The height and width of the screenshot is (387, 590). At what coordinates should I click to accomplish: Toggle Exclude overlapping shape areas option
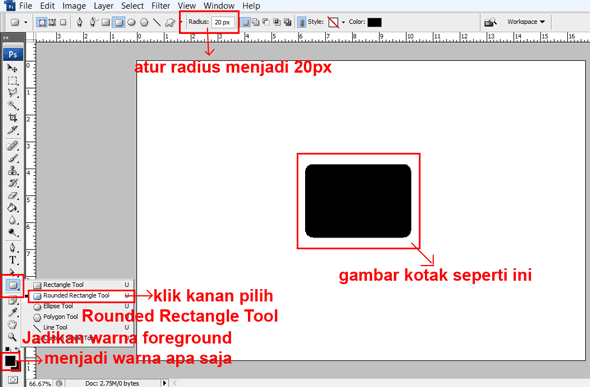pos(288,22)
